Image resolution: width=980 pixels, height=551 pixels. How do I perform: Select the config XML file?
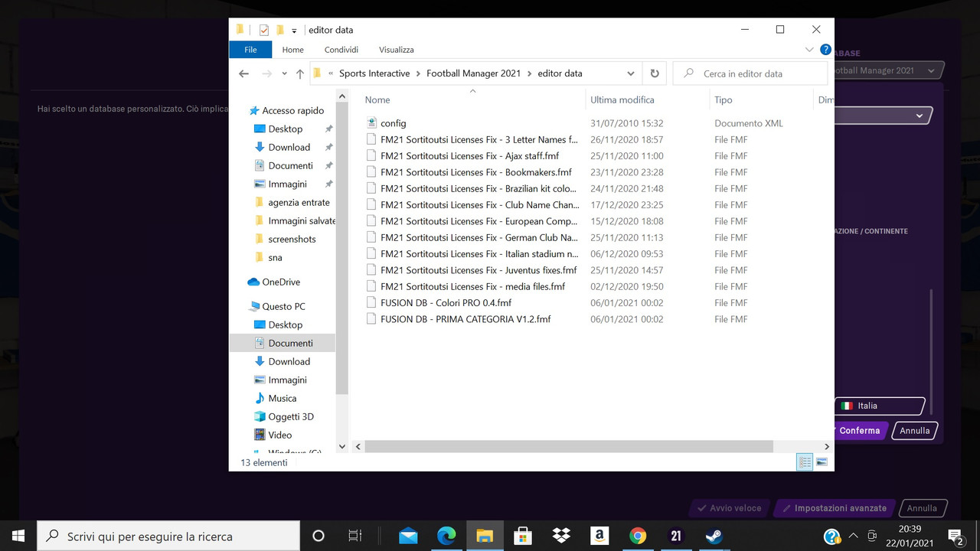pyautogui.click(x=393, y=123)
